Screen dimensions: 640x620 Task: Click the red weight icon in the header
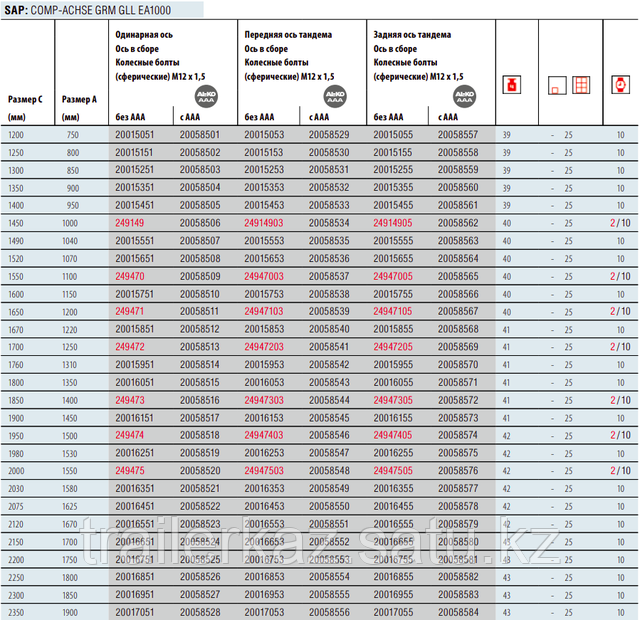click(x=511, y=85)
